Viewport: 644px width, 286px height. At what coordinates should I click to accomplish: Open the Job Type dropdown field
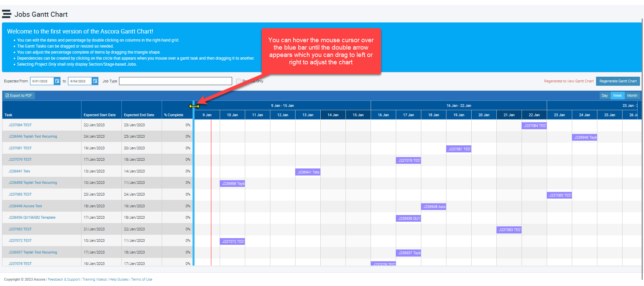(175, 81)
